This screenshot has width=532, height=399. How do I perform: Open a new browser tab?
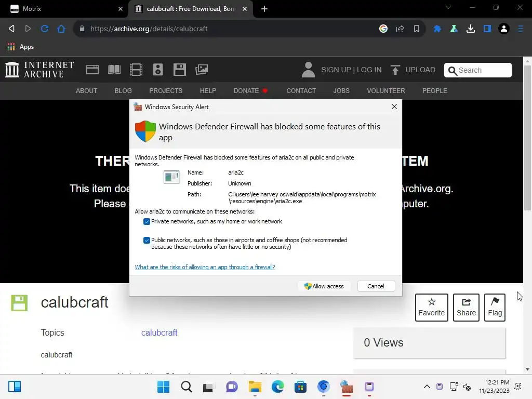[264, 9]
